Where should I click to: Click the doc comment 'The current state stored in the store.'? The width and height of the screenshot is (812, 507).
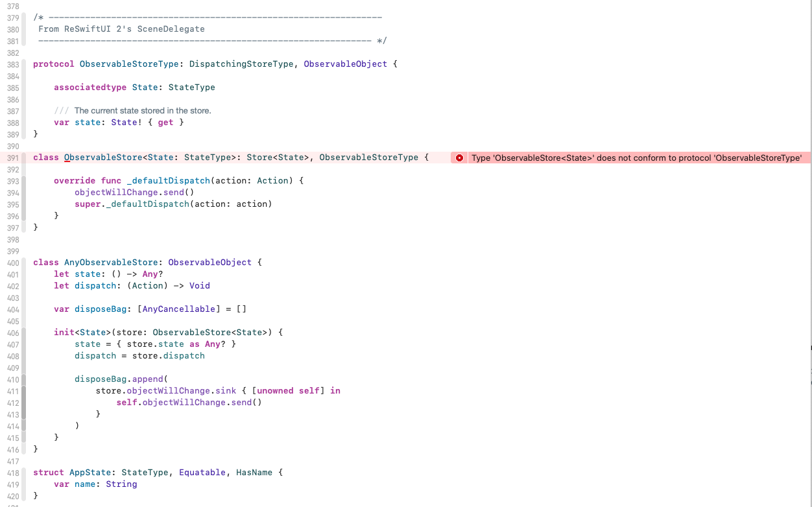tap(143, 111)
